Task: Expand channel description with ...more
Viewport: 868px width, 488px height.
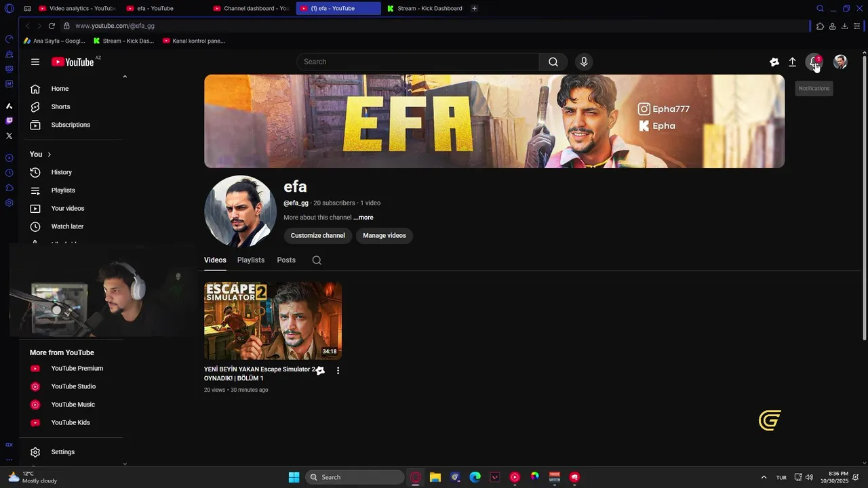Action: click(x=363, y=218)
